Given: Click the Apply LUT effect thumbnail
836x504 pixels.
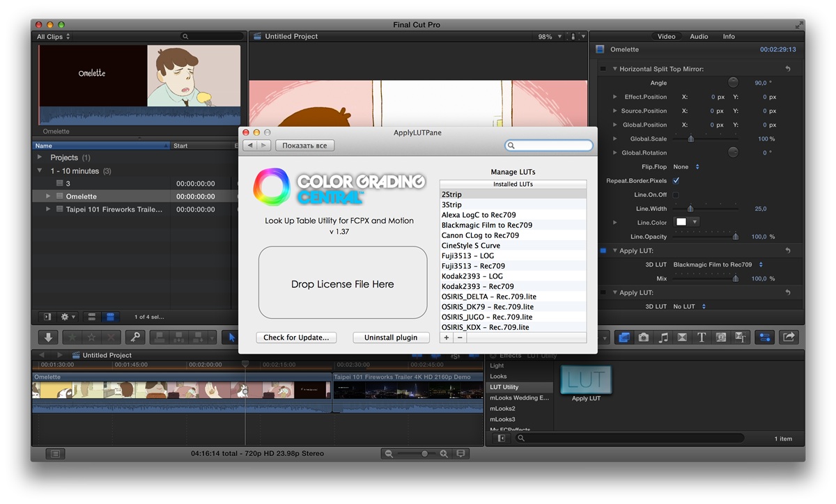Looking at the screenshot, I should [x=586, y=380].
